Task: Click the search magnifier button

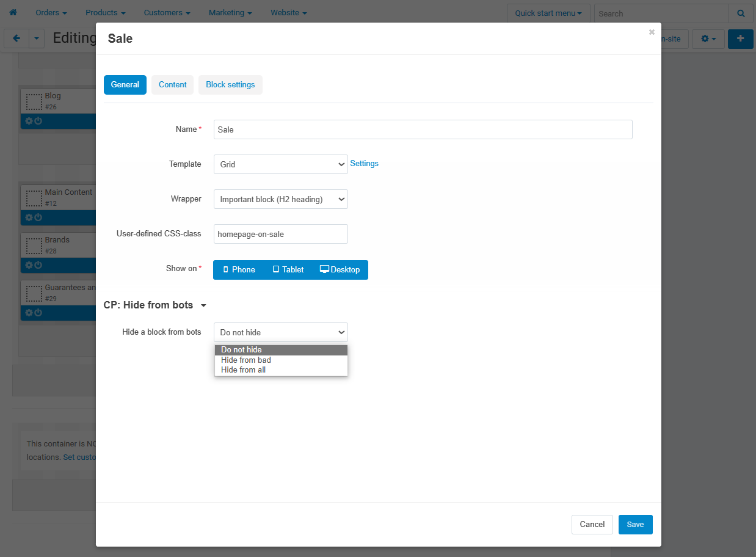Action: [x=741, y=13]
